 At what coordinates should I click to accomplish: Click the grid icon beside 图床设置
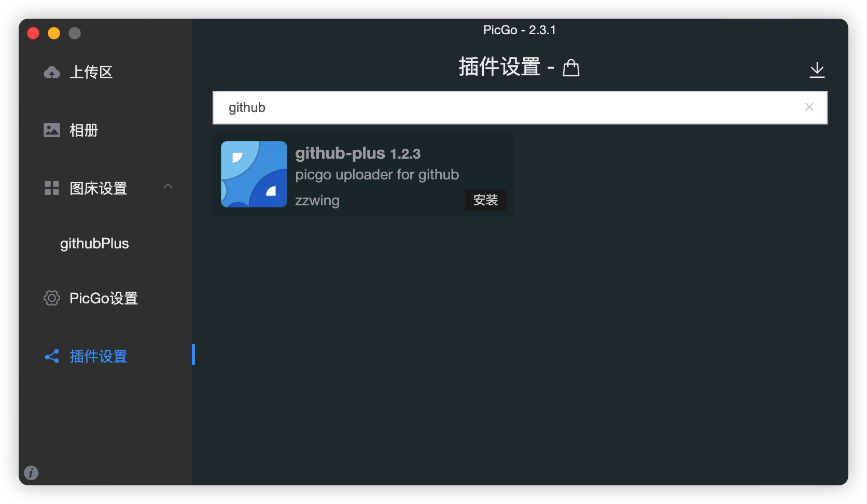pyautogui.click(x=51, y=188)
